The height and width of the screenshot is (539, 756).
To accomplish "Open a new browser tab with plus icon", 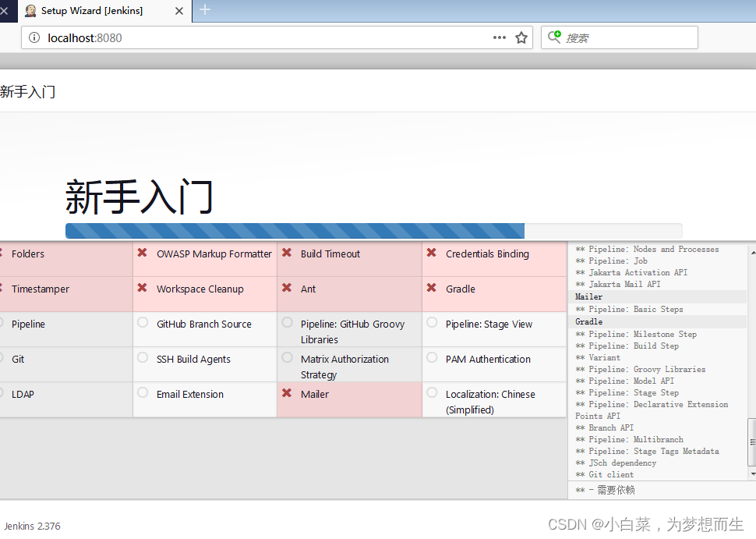I will click(205, 9).
